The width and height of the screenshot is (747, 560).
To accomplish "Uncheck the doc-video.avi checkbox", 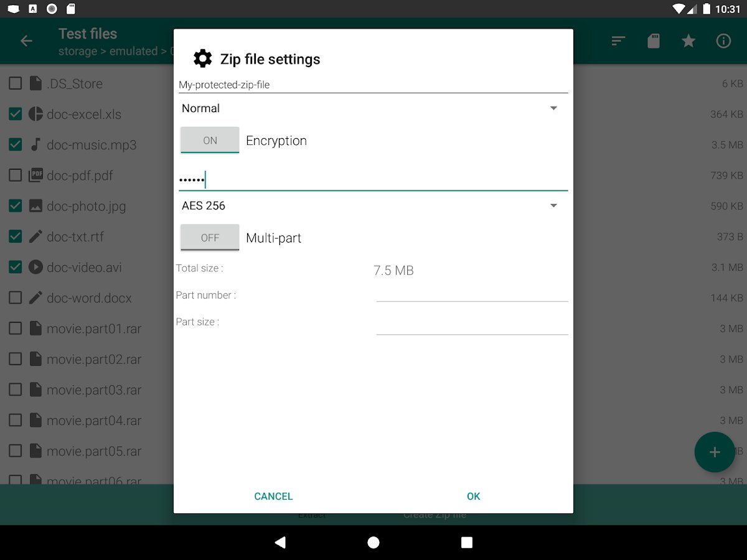I will pos(15,267).
